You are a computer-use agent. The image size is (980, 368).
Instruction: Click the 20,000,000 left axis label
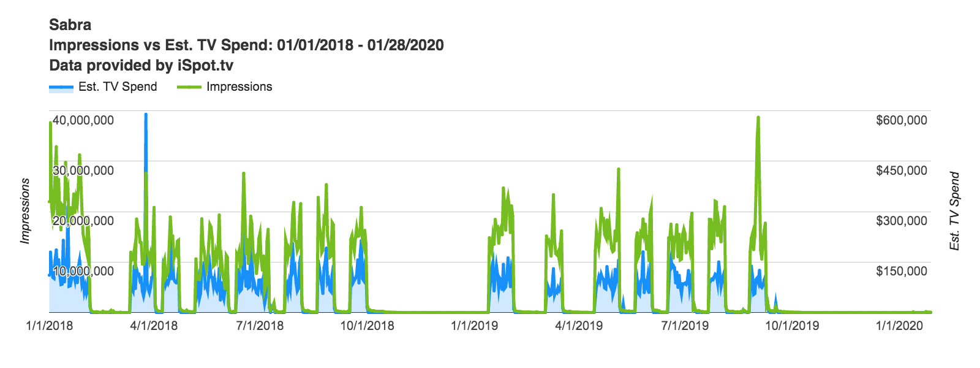tap(83, 221)
